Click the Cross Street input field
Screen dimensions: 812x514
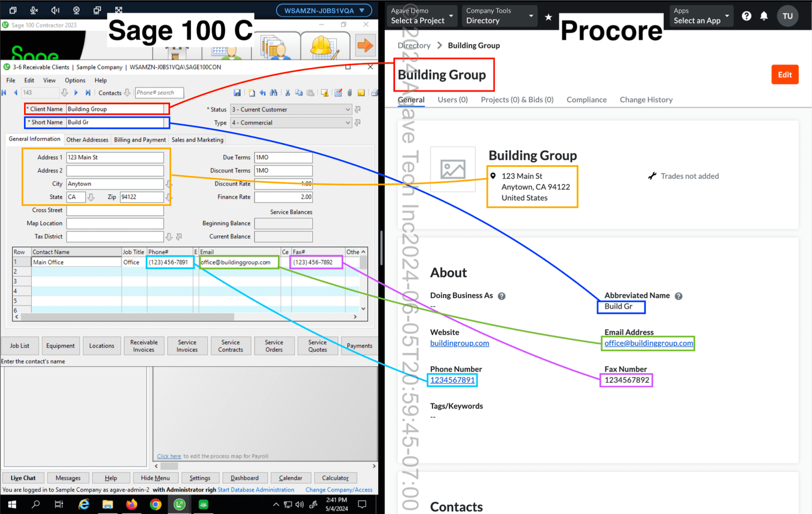pos(115,210)
